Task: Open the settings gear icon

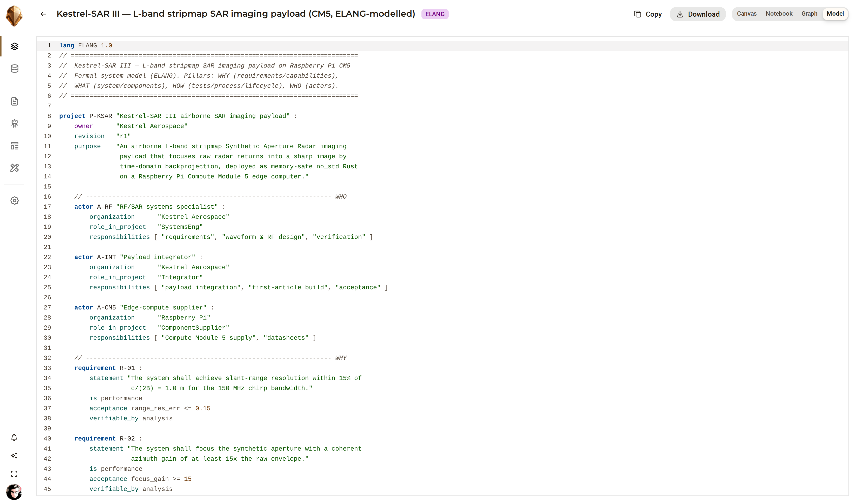Action: coord(14,201)
